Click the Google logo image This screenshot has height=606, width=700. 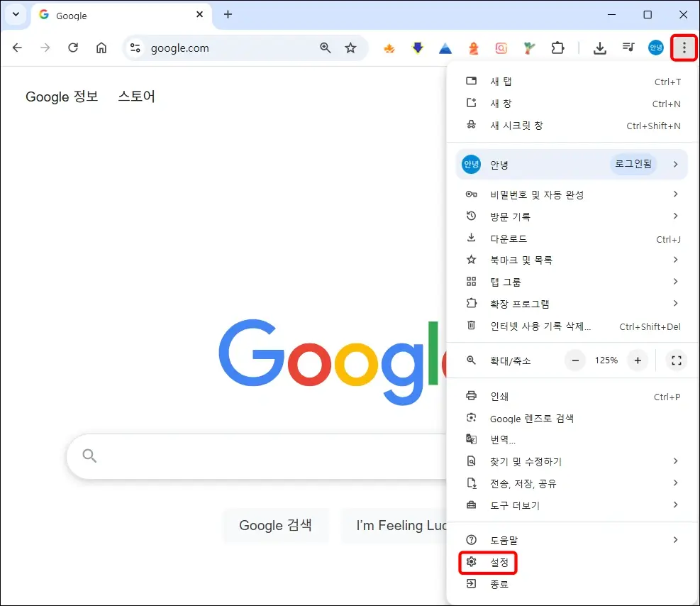(x=333, y=362)
